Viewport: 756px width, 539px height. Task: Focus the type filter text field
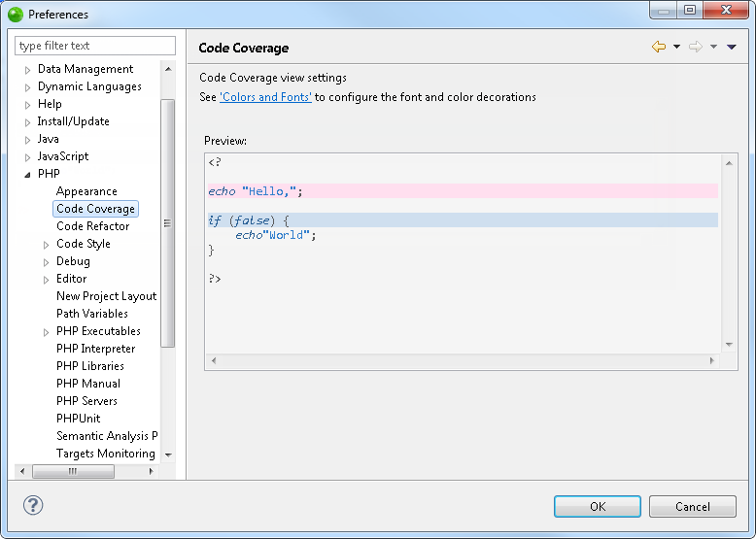pyautogui.click(x=95, y=46)
